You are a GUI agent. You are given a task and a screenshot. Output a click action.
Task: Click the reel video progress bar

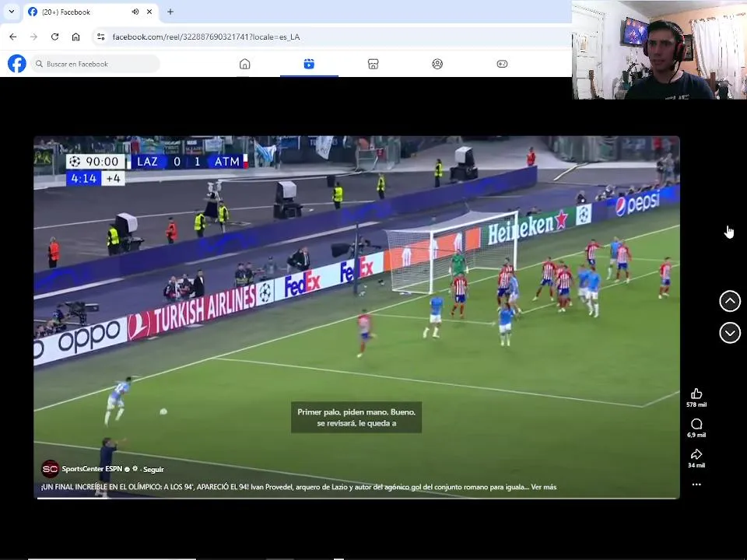click(x=356, y=498)
